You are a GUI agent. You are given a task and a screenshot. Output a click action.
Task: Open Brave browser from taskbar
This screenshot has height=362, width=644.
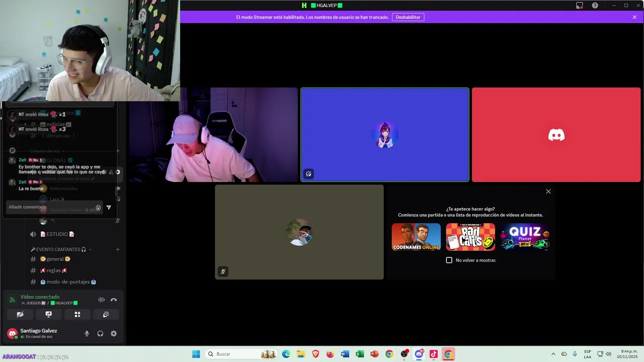point(315,354)
